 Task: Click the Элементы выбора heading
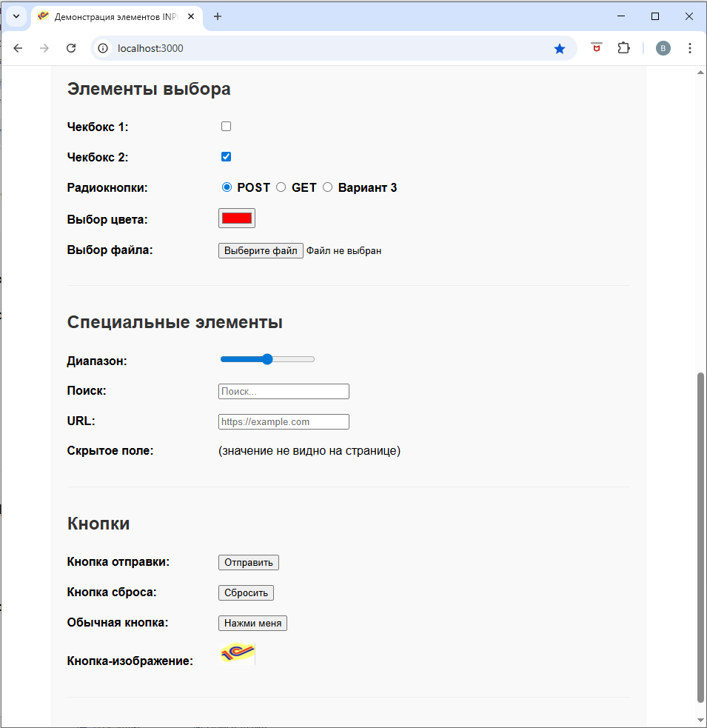pos(149,89)
